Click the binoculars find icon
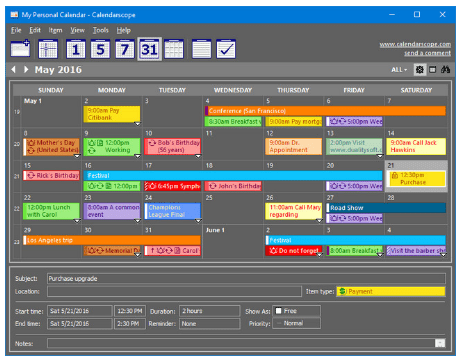This screenshot has width=460, height=361. (445, 69)
